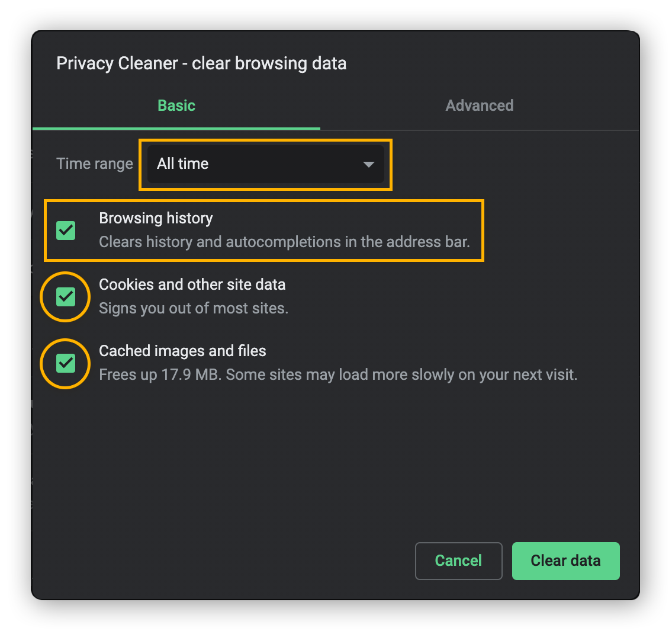Click the Clear data button
Viewport: 672px width, 634px height.
(x=565, y=561)
